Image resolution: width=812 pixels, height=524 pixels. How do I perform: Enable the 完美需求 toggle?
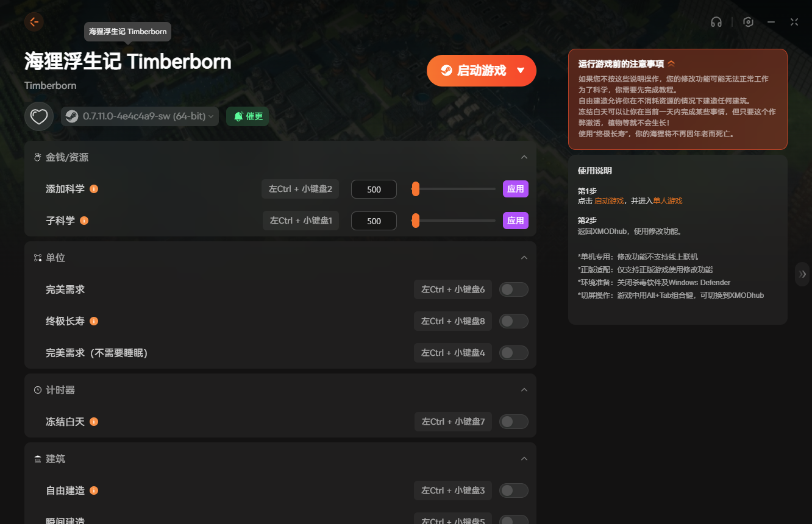point(513,289)
